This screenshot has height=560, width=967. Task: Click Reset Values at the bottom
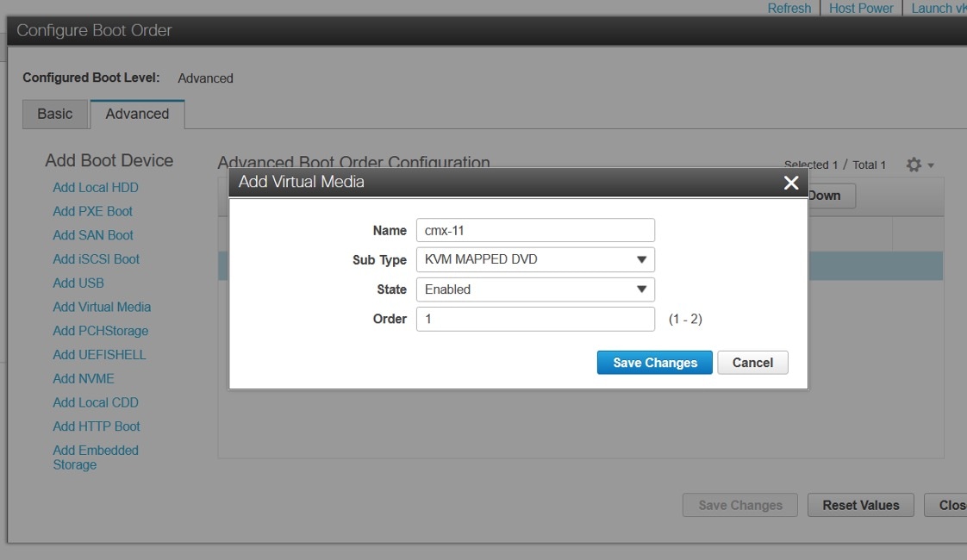point(859,505)
